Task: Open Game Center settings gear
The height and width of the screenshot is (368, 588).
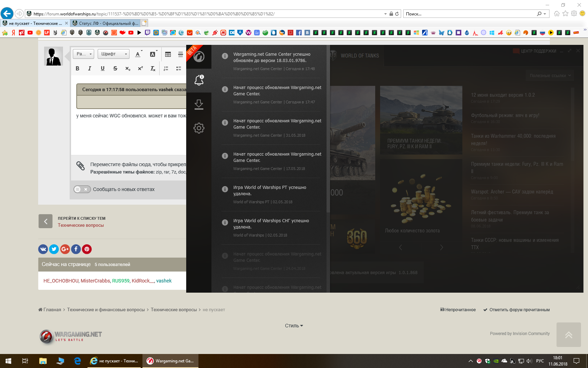Action: 199,128
